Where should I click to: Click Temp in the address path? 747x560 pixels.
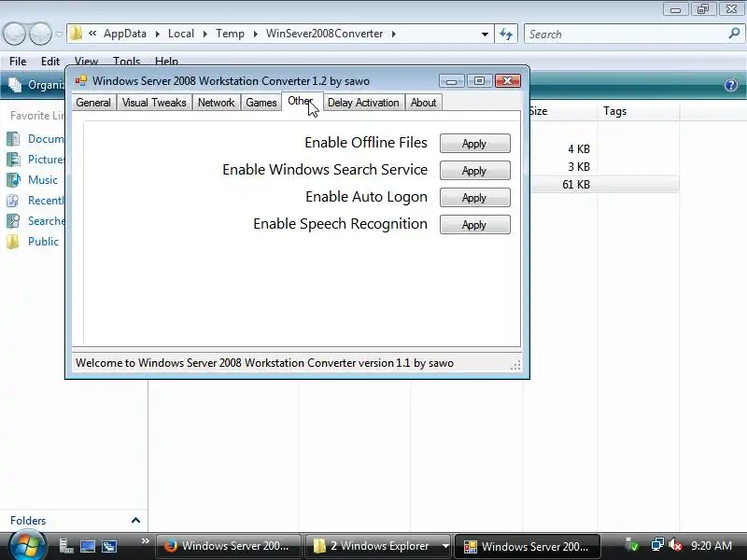[230, 34]
